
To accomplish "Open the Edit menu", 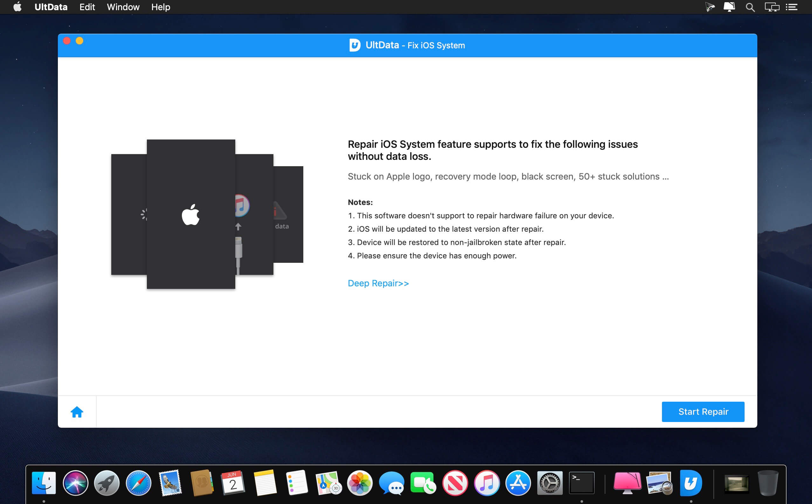I will (87, 7).
